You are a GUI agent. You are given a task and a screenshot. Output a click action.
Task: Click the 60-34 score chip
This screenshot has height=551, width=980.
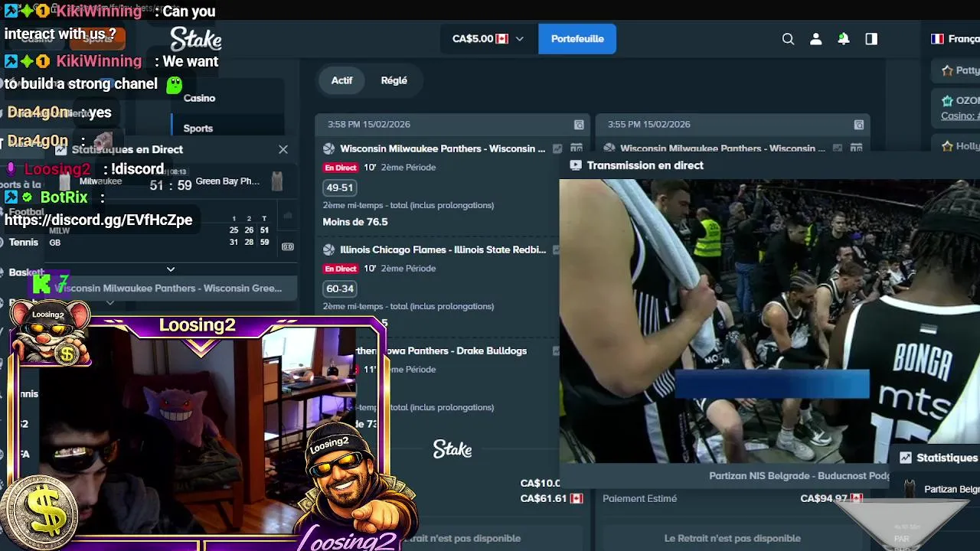pyautogui.click(x=340, y=289)
